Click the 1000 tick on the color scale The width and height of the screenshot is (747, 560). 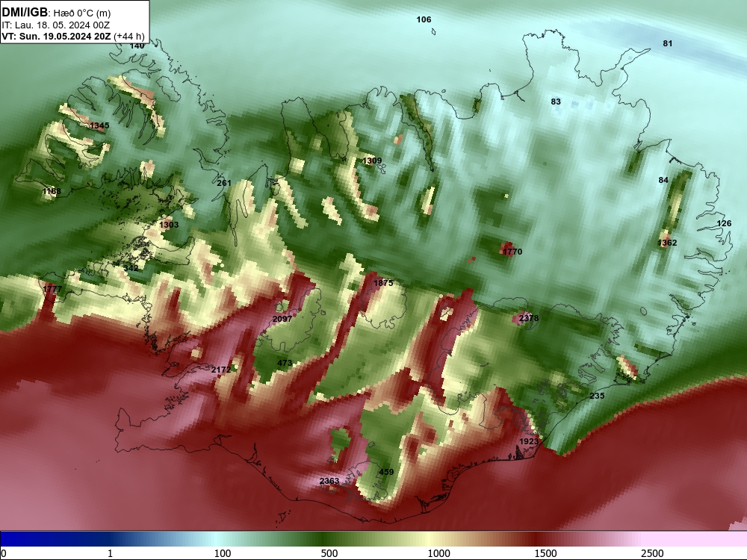click(438, 553)
